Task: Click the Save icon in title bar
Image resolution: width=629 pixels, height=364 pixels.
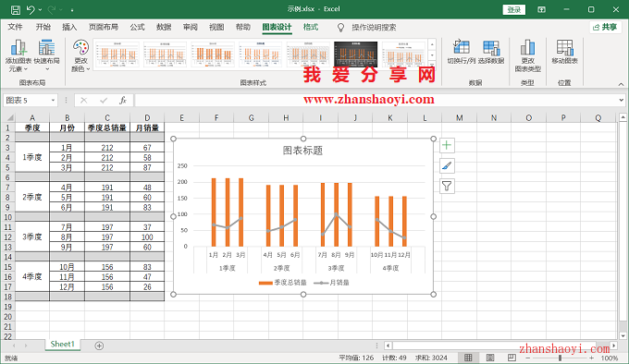Action: (x=15, y=9)
